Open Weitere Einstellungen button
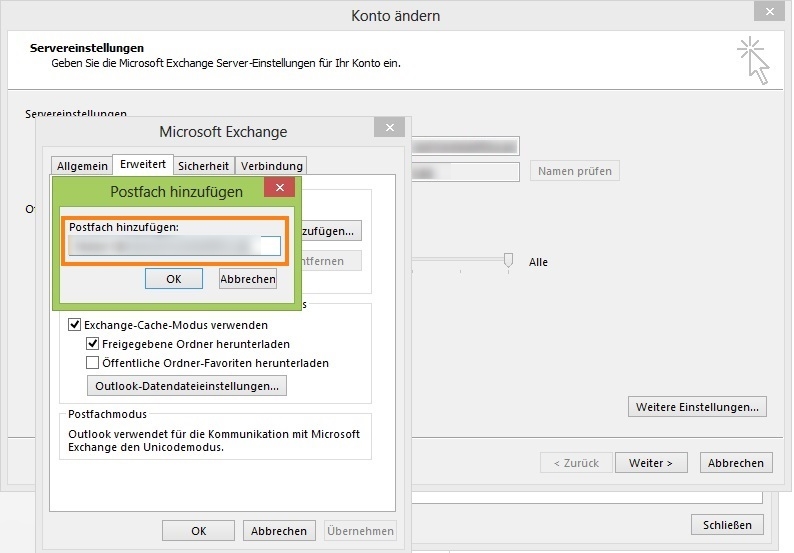Image resolution: width=794 pixels, height=553 pixels. click(698, 407)
